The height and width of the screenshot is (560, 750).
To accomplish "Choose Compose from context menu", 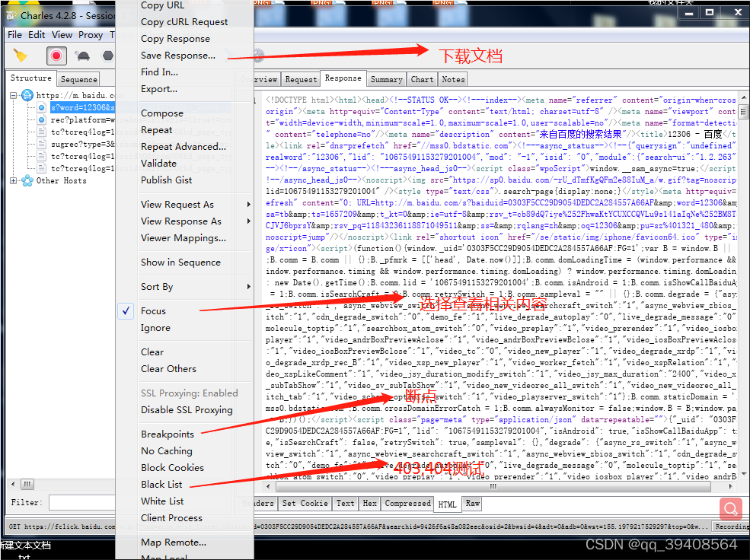I will pyautogui.click(x=161, y=113).
